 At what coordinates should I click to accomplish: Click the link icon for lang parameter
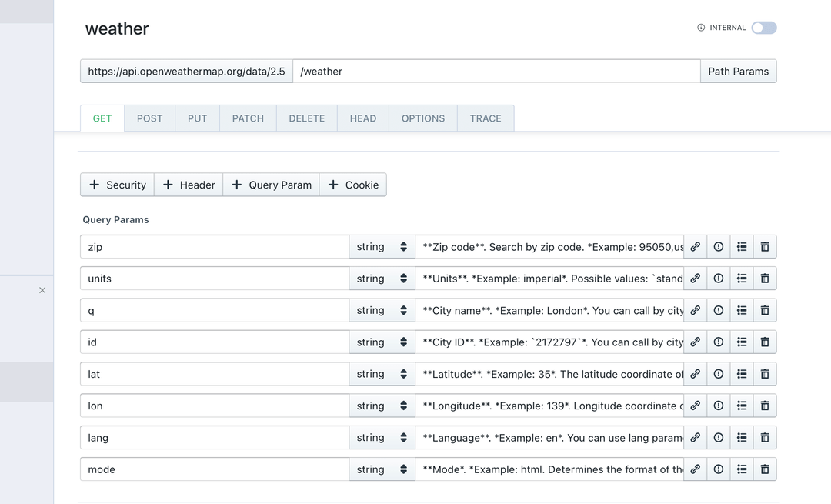pos(695,438)
